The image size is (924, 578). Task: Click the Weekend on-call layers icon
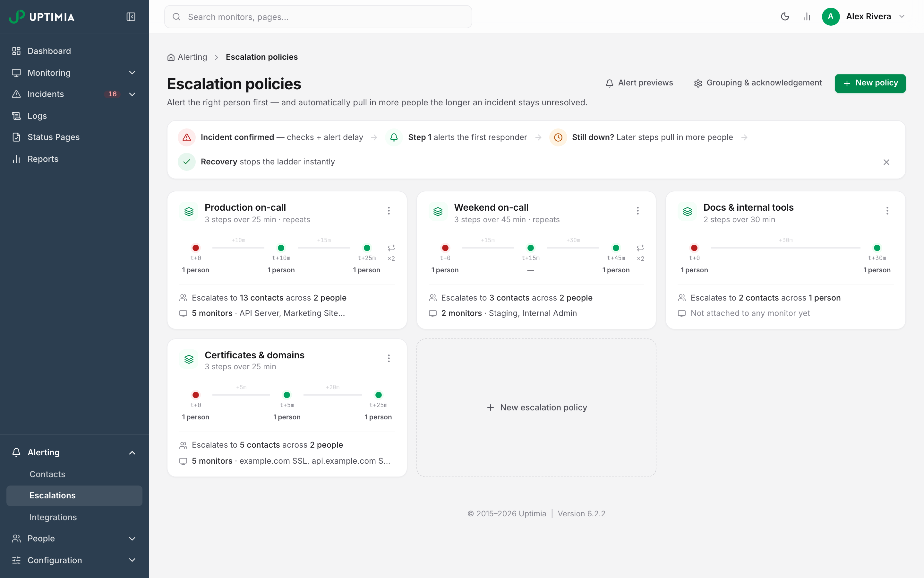(x=438, y=211)
